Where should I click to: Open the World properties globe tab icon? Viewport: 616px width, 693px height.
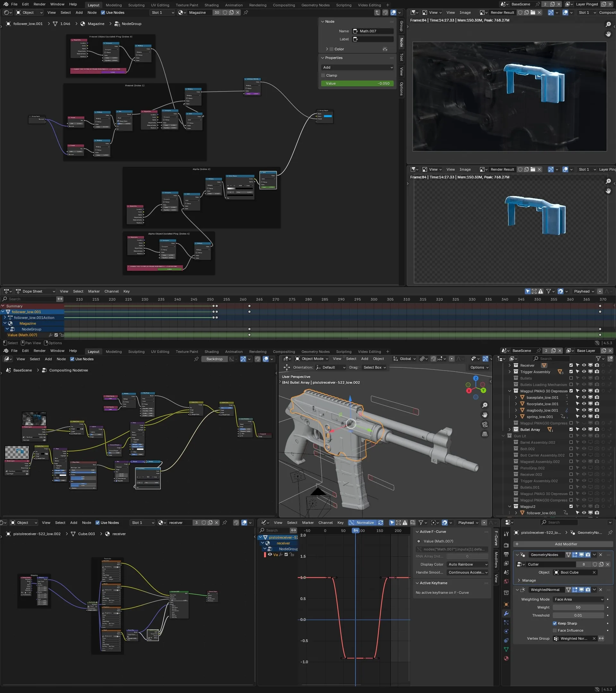[x=506, y=581]
